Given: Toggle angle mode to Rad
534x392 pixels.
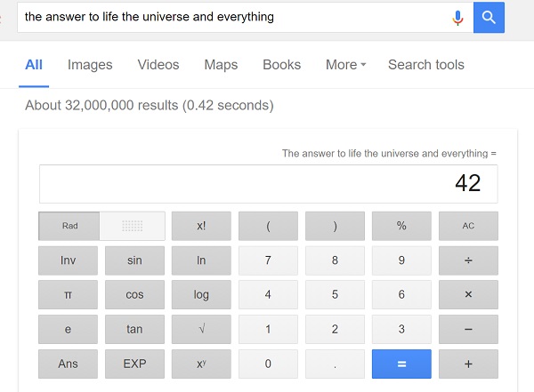Looking at the screenshot, I should [x=69, y=226].
